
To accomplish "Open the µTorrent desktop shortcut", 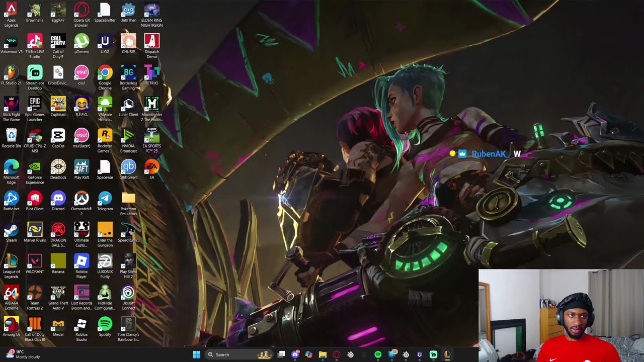I will [82, 44].
